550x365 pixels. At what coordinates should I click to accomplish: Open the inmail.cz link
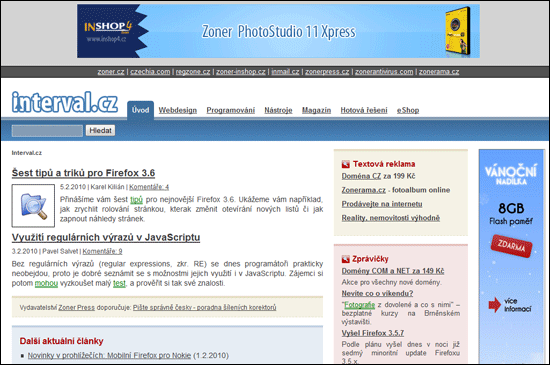click(x=285, y=72)
